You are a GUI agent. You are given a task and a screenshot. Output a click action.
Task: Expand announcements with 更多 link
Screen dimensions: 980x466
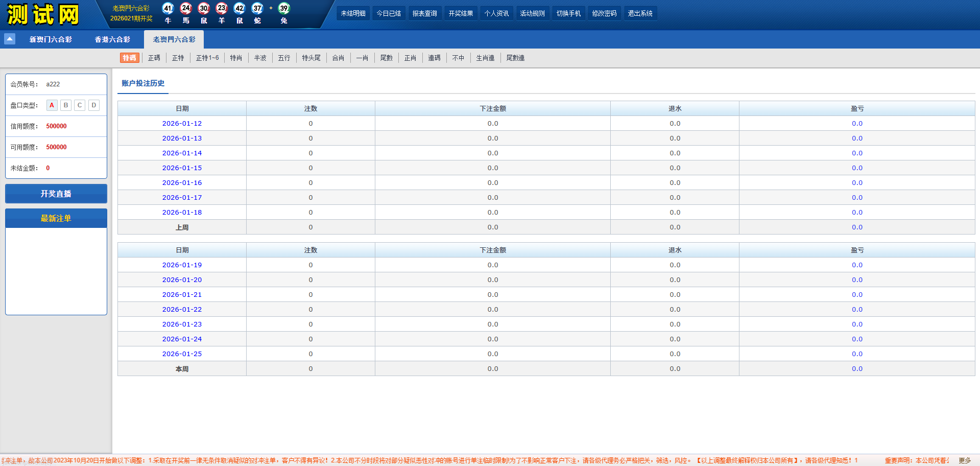pyautogui.click(x=964, y=460)
